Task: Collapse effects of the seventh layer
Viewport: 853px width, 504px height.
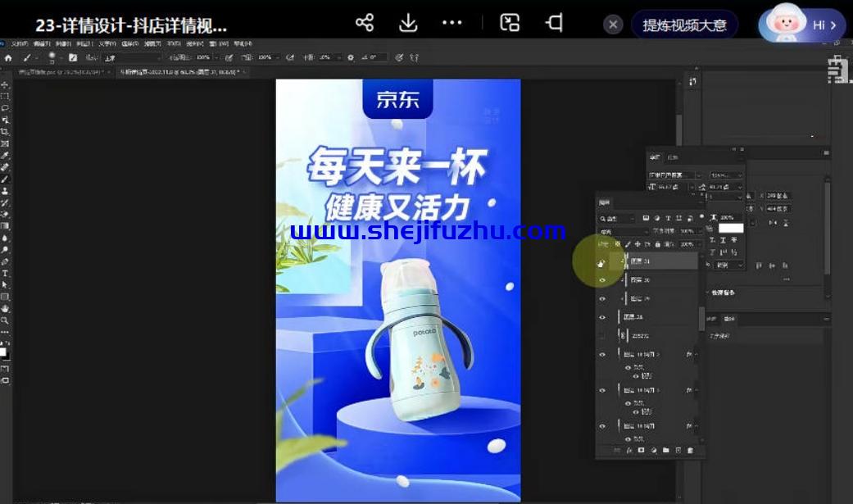Action: coord(696,390)
